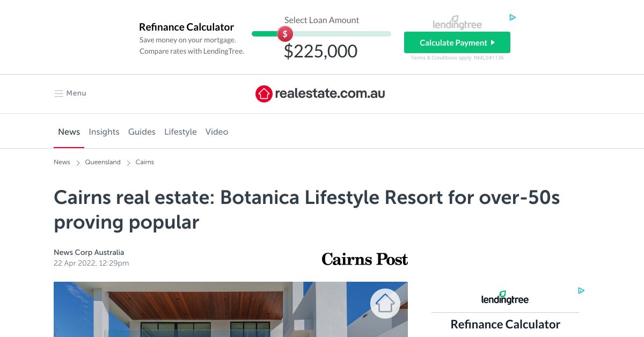Click the Calculate Payment button

coord(457,42)
